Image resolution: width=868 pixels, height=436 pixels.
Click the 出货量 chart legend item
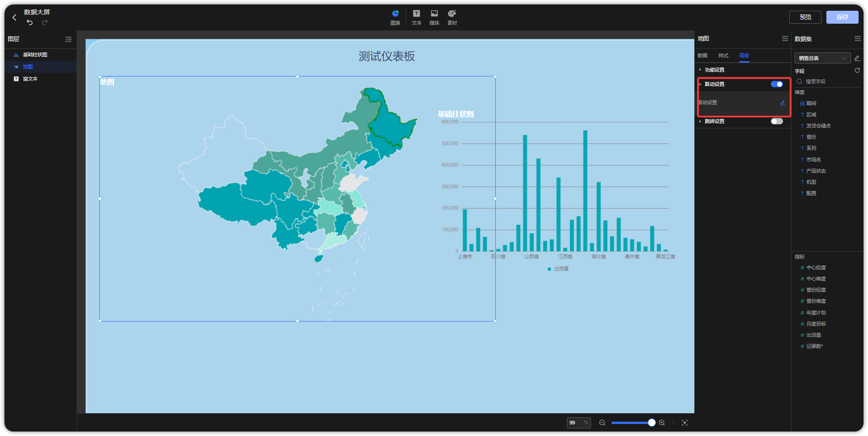(558, 269)
